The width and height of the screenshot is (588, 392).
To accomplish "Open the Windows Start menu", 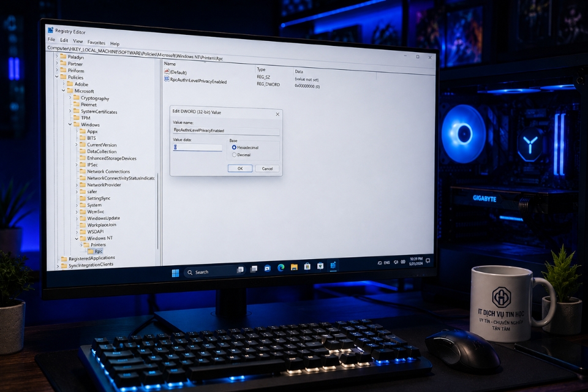I will pyautogui.click(x=176, y=273).
